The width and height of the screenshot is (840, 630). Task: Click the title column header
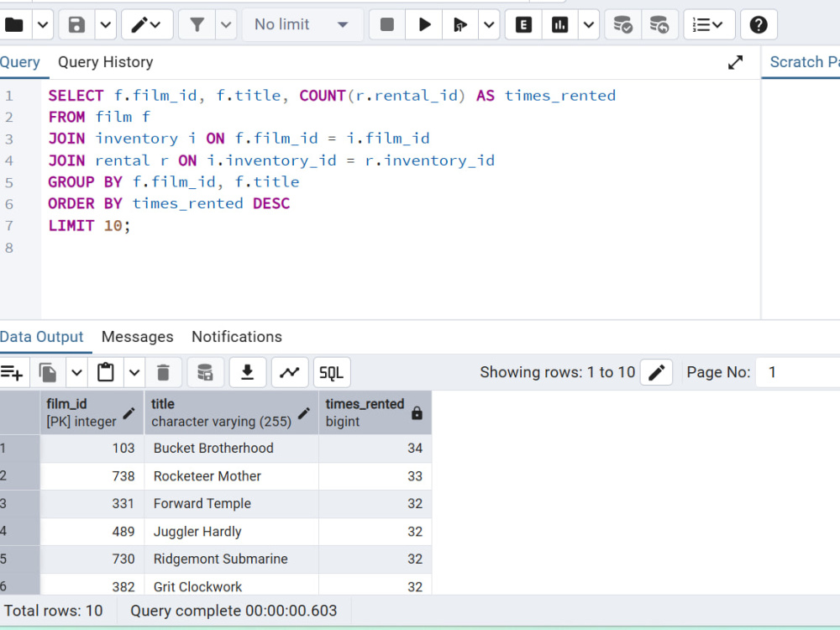click(x=232, y=412)
